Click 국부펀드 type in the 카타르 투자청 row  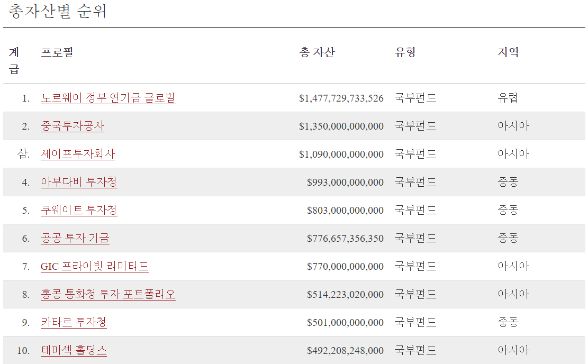click(415, 322)
